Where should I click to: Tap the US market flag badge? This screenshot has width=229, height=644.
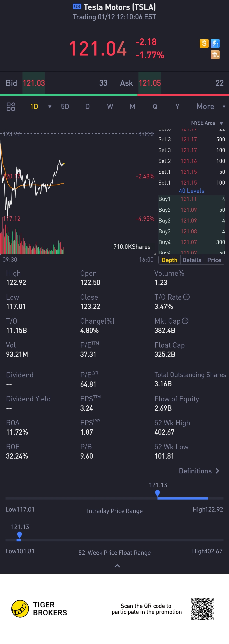(x=77, y=7)
